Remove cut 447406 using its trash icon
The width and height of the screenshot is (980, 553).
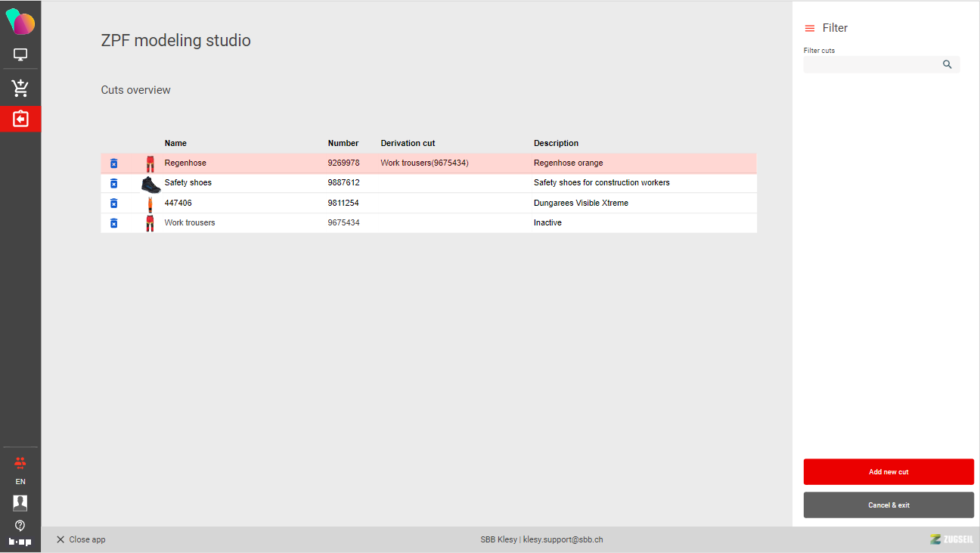113,203
